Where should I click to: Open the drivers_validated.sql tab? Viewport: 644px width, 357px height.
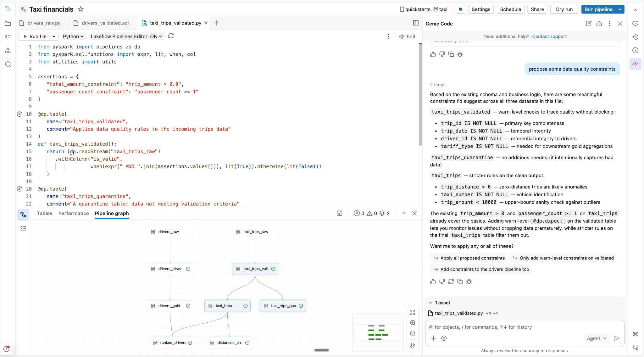click(x=105, y=23)
